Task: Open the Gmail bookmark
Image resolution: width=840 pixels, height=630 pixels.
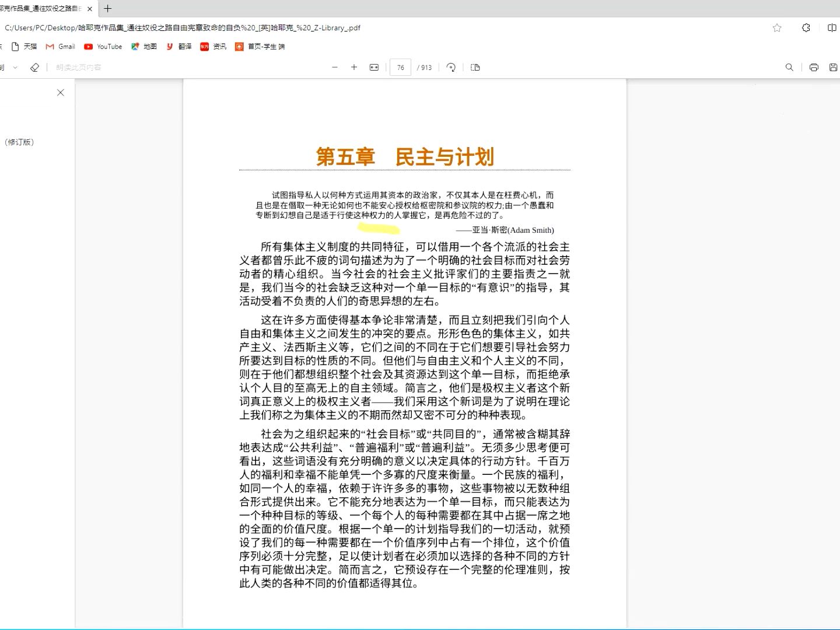Action: (x=61, y=47)
